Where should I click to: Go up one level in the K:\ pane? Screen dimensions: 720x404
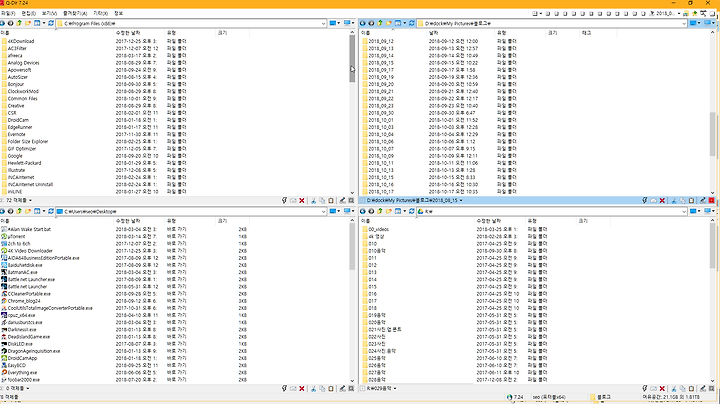(380, 211)
